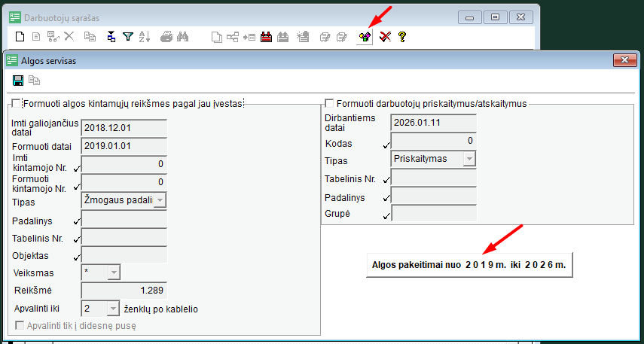
Task: Click the Reikšmė field showing 1.289
Action: 124,290
